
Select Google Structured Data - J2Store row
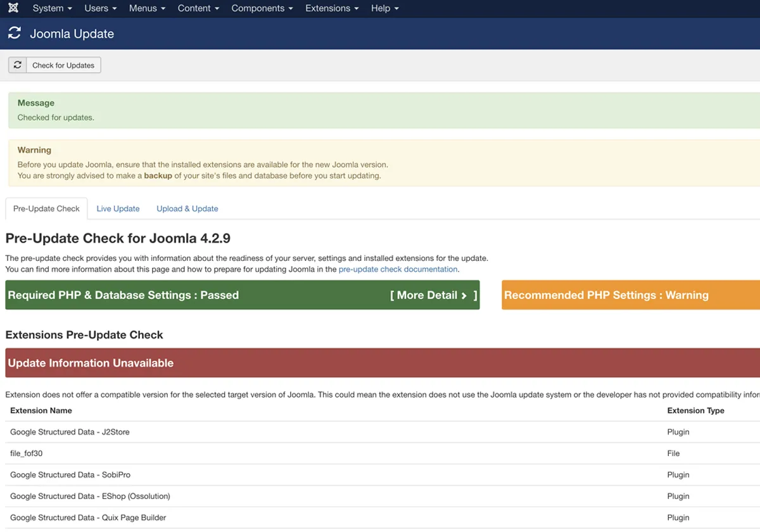tap(70, 431)
